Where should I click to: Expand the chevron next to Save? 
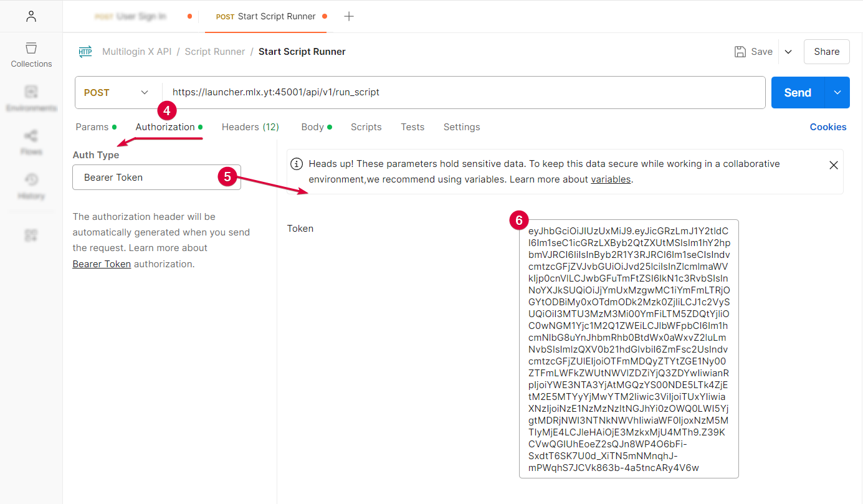pos(789,52)
